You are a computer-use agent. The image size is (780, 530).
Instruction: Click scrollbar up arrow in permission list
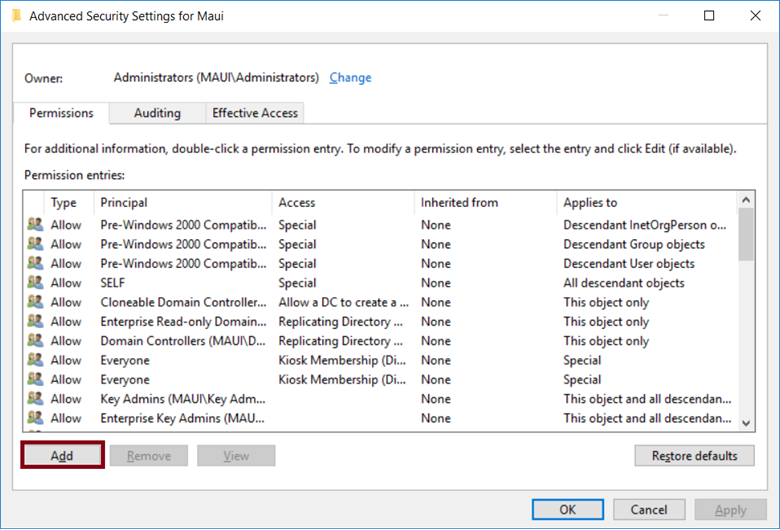pos(746,201)
